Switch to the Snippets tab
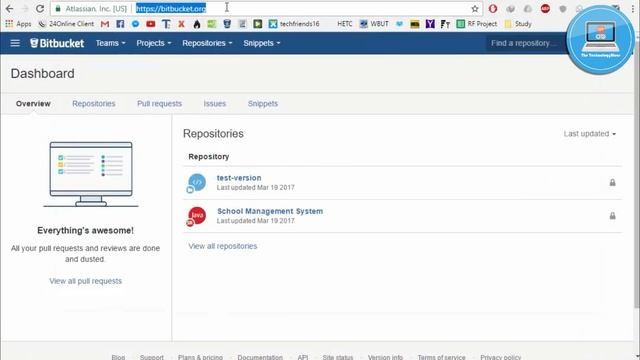640x360 pixels. point(263,104)
